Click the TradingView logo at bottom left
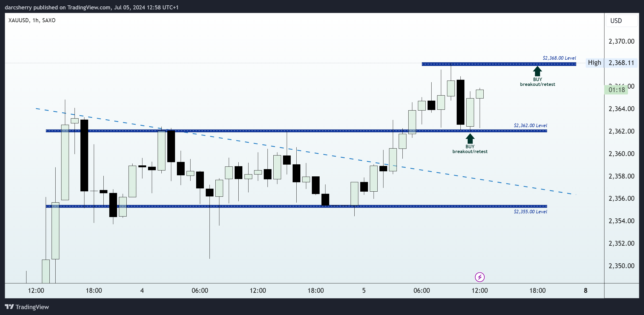 27,307
